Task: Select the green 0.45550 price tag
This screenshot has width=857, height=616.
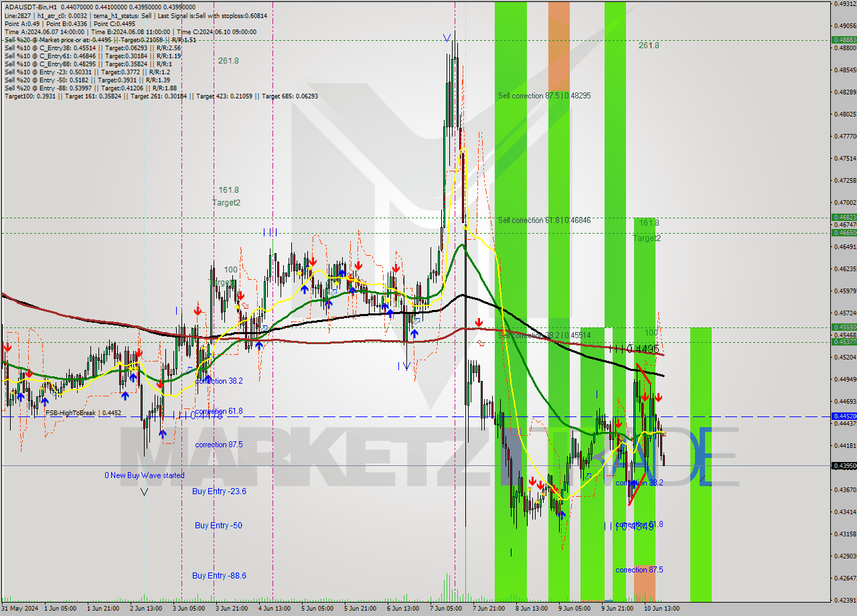Action: 844,327
